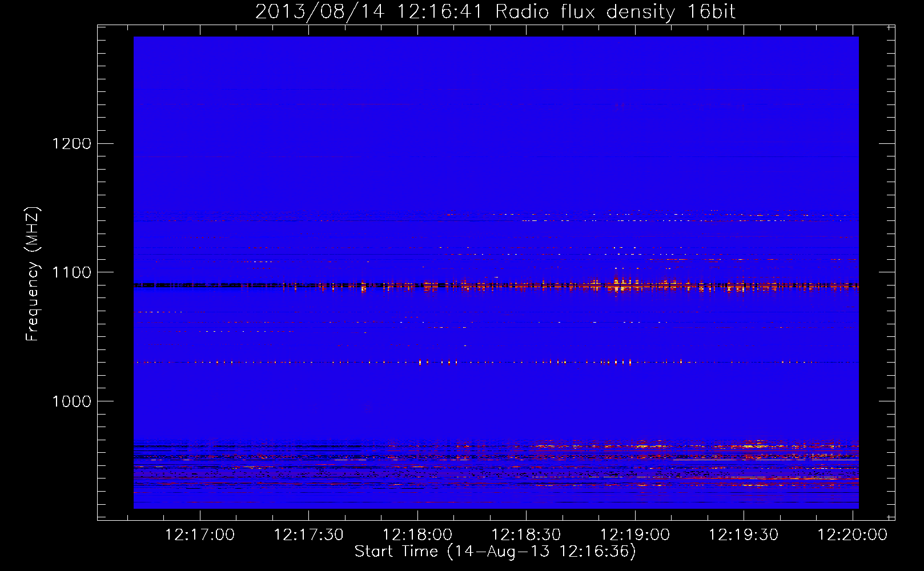Click the 12:19:00 time tick label

click(635, 535)
